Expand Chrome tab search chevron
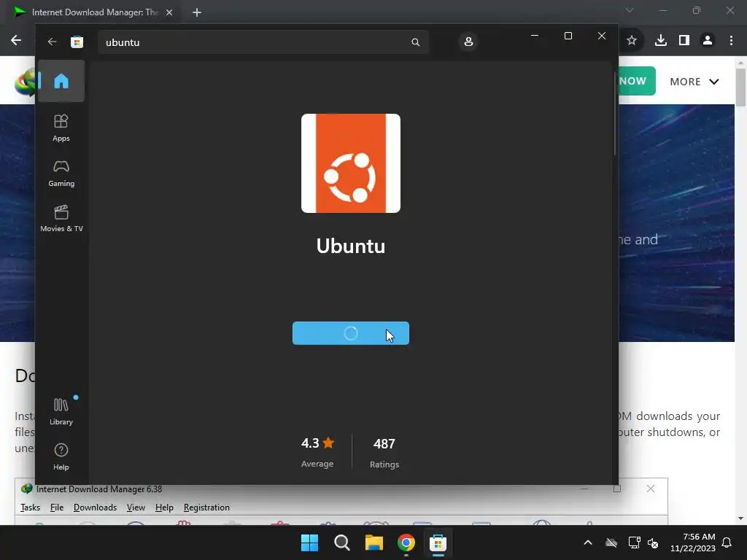The image size is (747, 560). [630, 10]
